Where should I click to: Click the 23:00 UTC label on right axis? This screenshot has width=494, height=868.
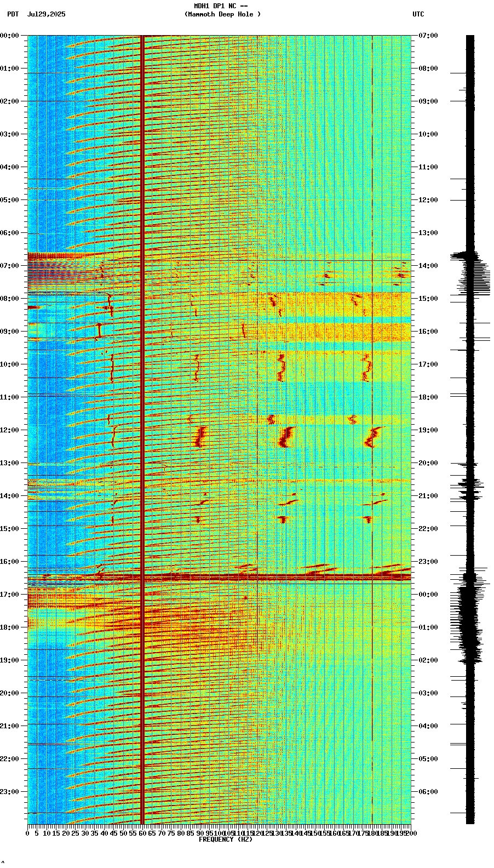[428, 562]
